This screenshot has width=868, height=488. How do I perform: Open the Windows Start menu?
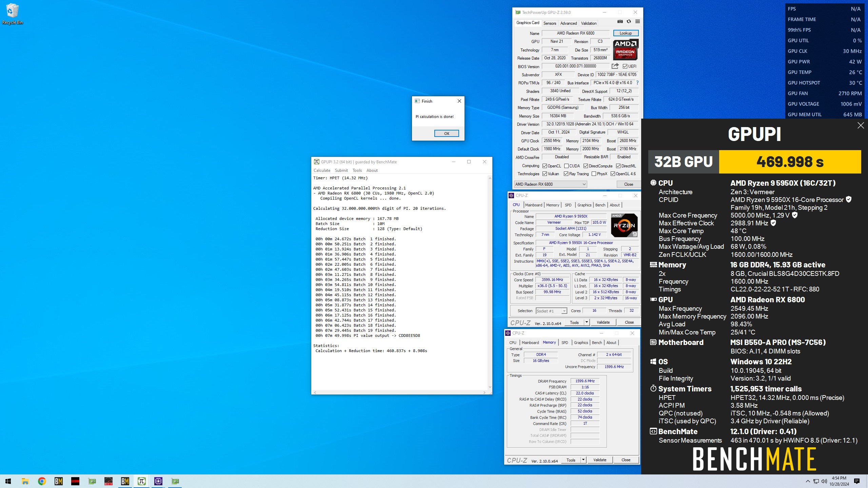tap(8, 481)
